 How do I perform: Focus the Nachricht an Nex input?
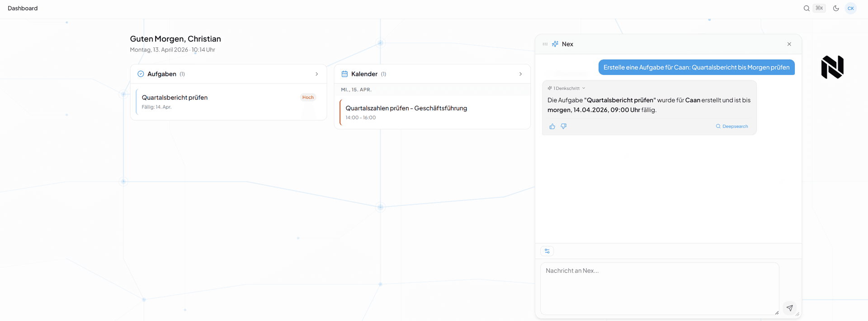tap(659, 288)
